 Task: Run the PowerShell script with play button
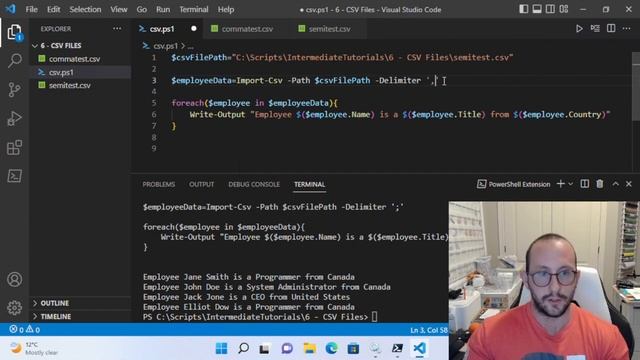[579, 29]
